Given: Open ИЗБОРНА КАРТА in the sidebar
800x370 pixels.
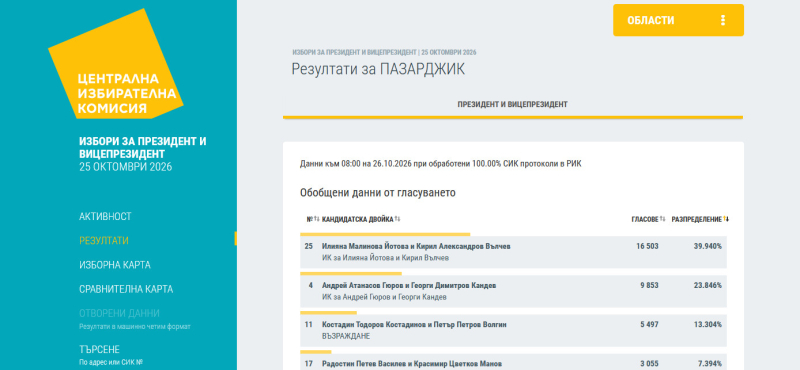Looking at the screenshot, I should [x=115, y=265].
